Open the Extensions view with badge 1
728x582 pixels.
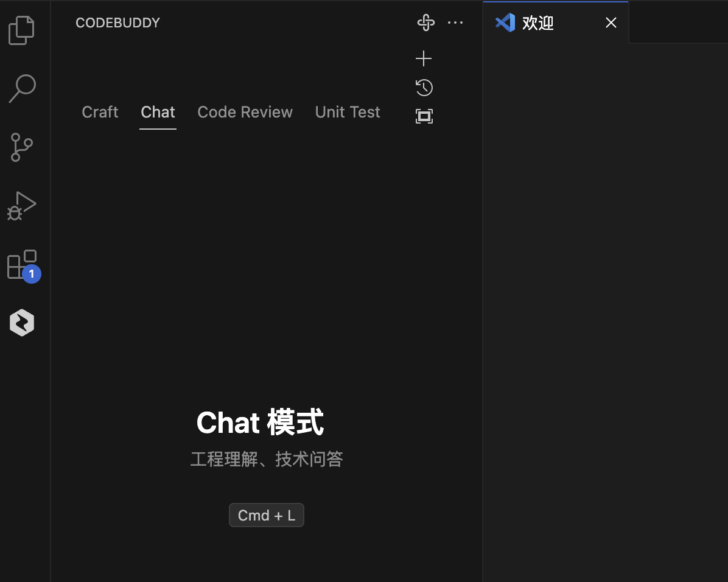tap(22, 264)
